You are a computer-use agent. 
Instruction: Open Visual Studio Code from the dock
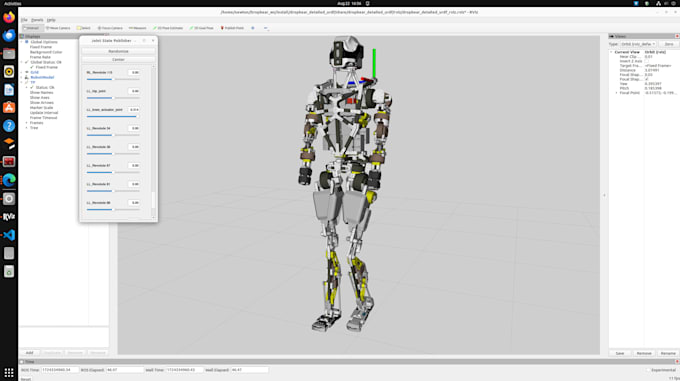[9, 235]
